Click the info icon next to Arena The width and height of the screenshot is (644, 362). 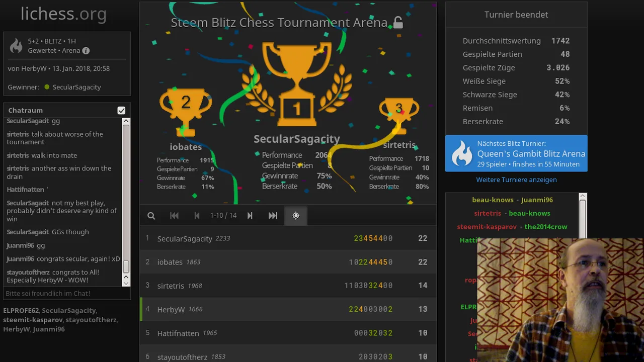[86, 51]
